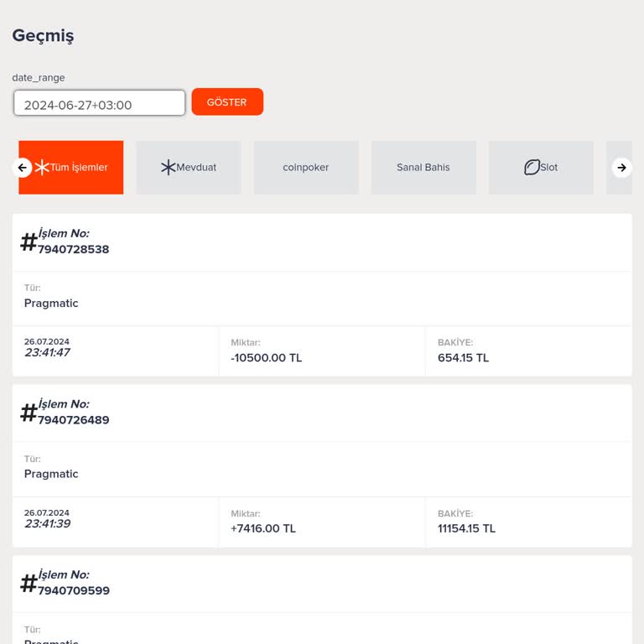
Task: Select the Tüm İşlemler tab
Action: (x=70, y=168)
